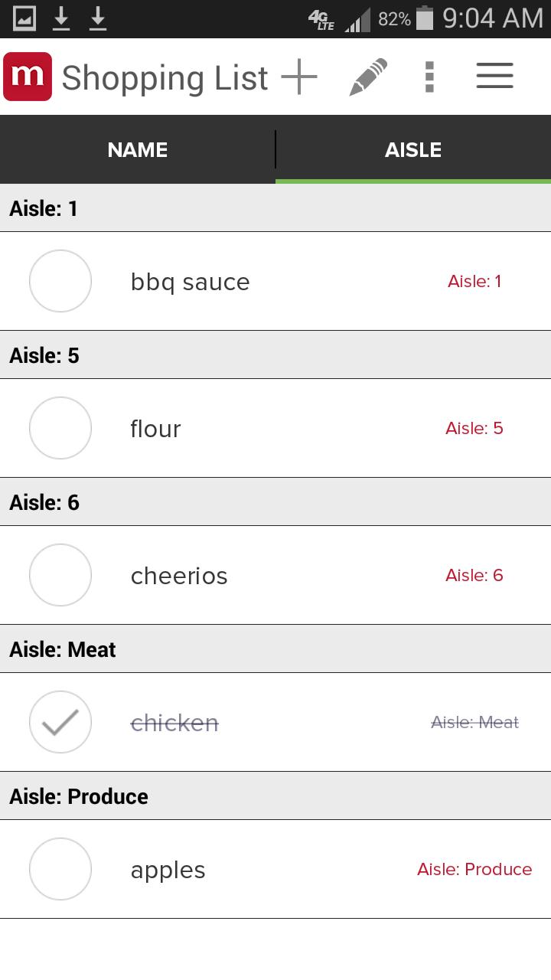
Task: Check off flour
Action: (x=60, y=428)
